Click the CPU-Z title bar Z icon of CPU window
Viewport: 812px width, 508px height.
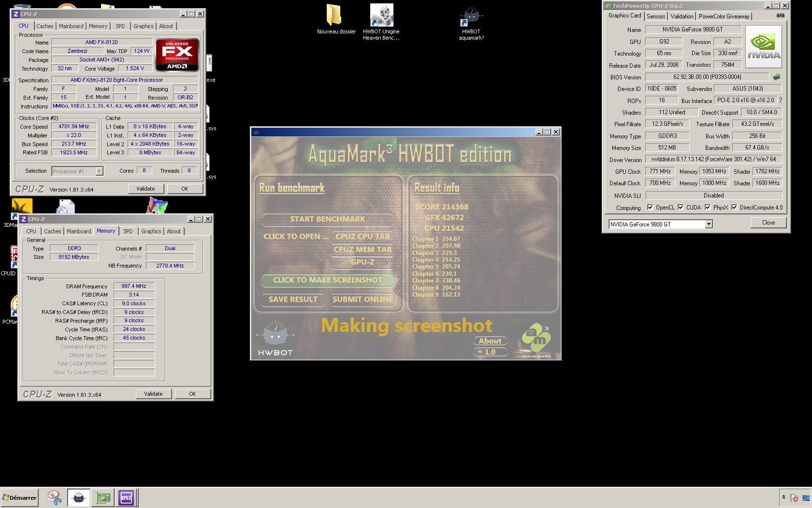[16, 14]
